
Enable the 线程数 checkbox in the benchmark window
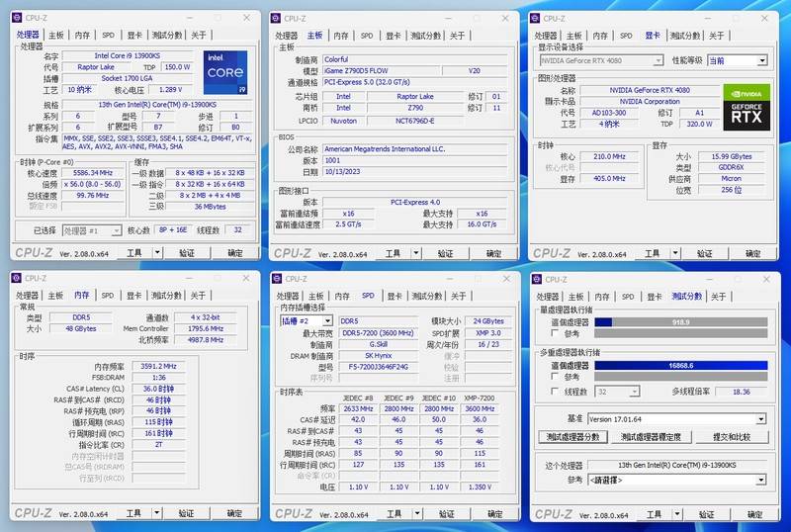click(555, 392)
